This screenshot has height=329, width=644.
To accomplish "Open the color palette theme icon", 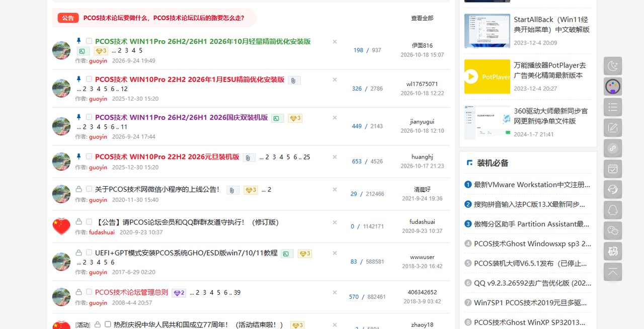I will coord(613,87).
